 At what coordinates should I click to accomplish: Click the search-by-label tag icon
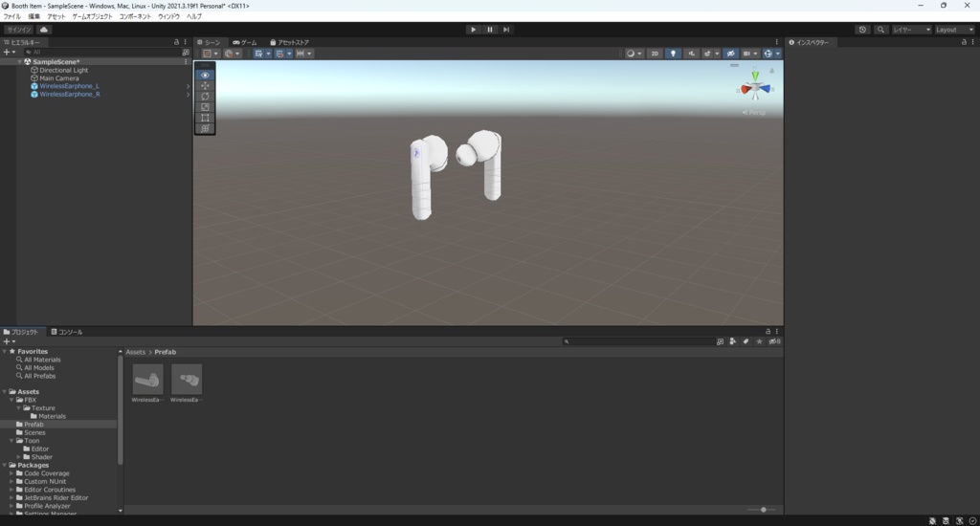pyautogui.click(x=746, y=341)
